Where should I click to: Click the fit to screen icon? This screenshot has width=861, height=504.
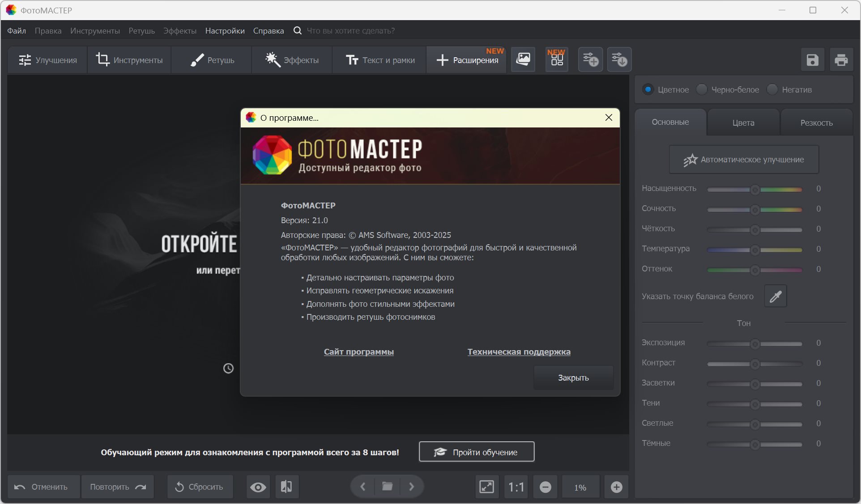(x=486, y=487)
